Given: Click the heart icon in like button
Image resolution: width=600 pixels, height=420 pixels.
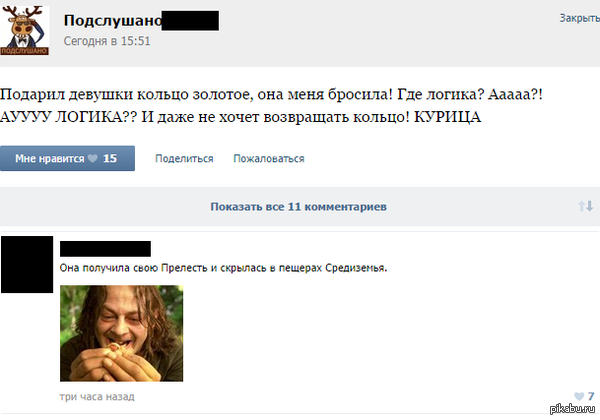Looking at the screenshot, I should click(93, 158).
